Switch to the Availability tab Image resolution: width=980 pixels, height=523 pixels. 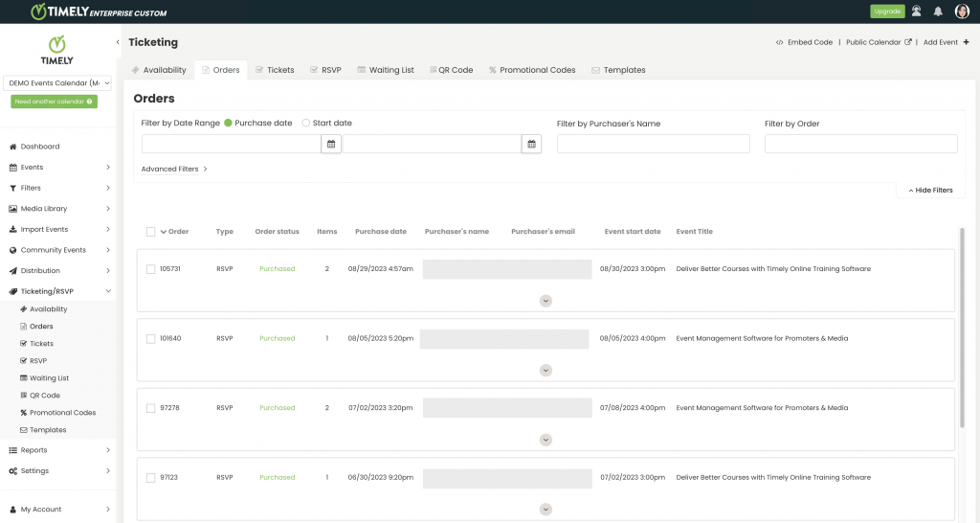pyautogui.click(x=159, y=70)
